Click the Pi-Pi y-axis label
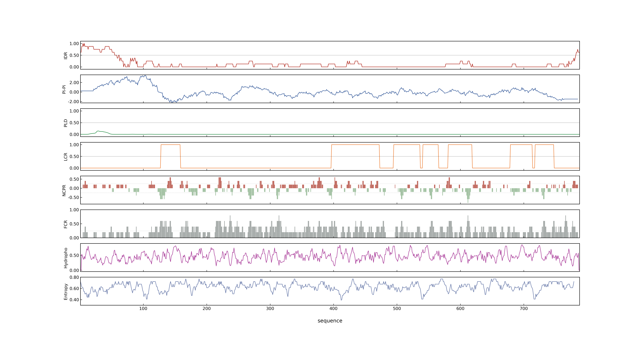Screen dimensions: 644x343 coord(64,89)
